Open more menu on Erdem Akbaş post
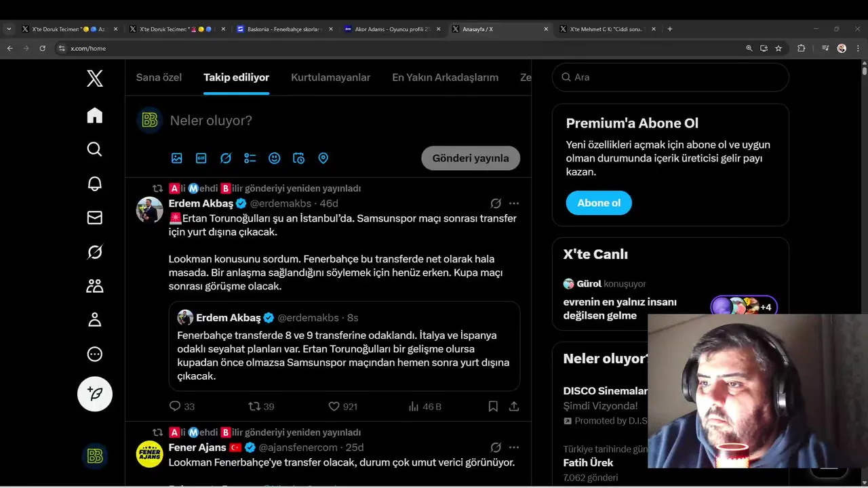The image size is (868, 488). pos(514,203)
